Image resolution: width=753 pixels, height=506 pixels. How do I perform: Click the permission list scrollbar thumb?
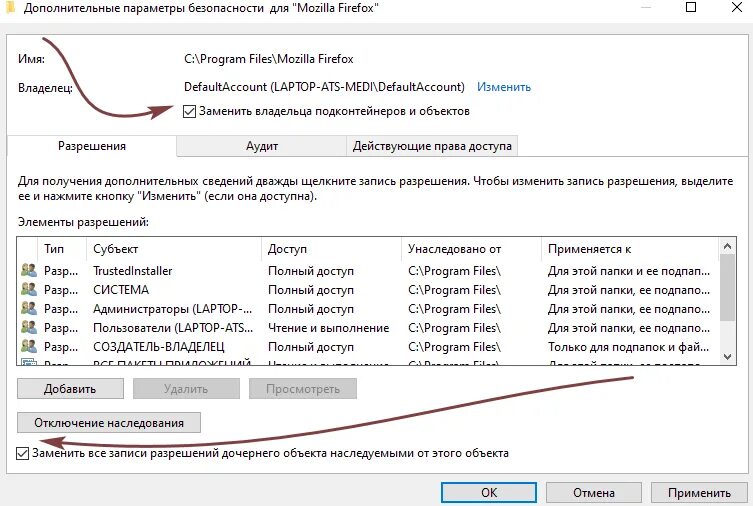coord(728,288)
